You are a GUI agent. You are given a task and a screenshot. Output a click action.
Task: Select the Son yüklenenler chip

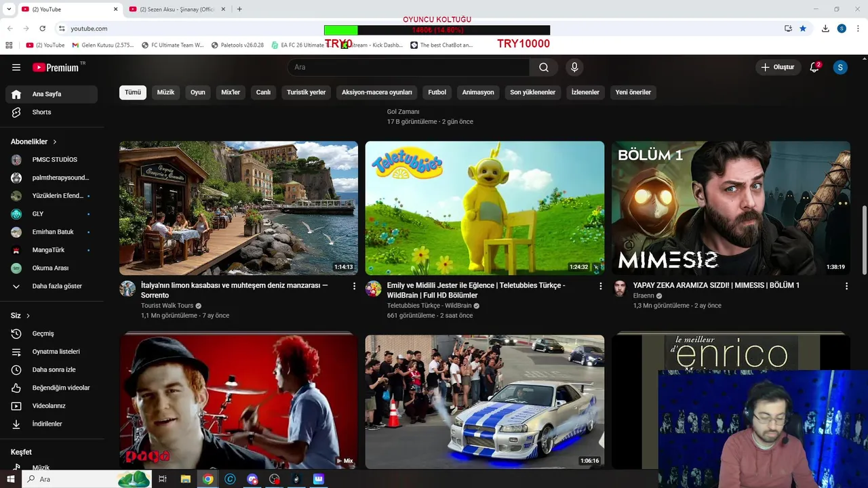(x=533, y=92)
